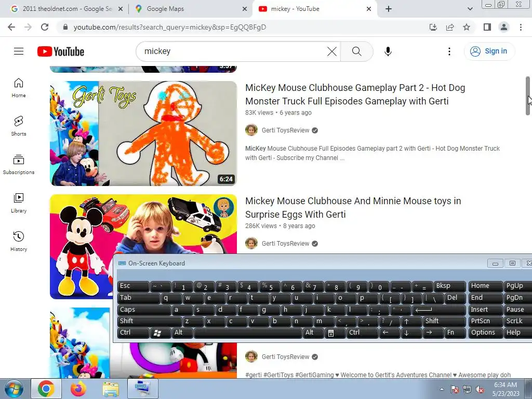Open Chrome three-dot menu
Screen dimensions: 532x399
click(x=521, y=27)
